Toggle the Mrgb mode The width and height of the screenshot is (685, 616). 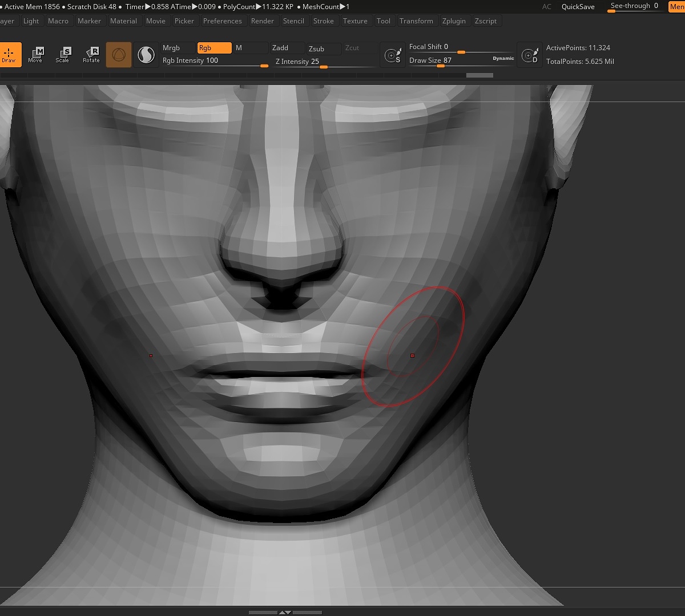click(178, 48)
